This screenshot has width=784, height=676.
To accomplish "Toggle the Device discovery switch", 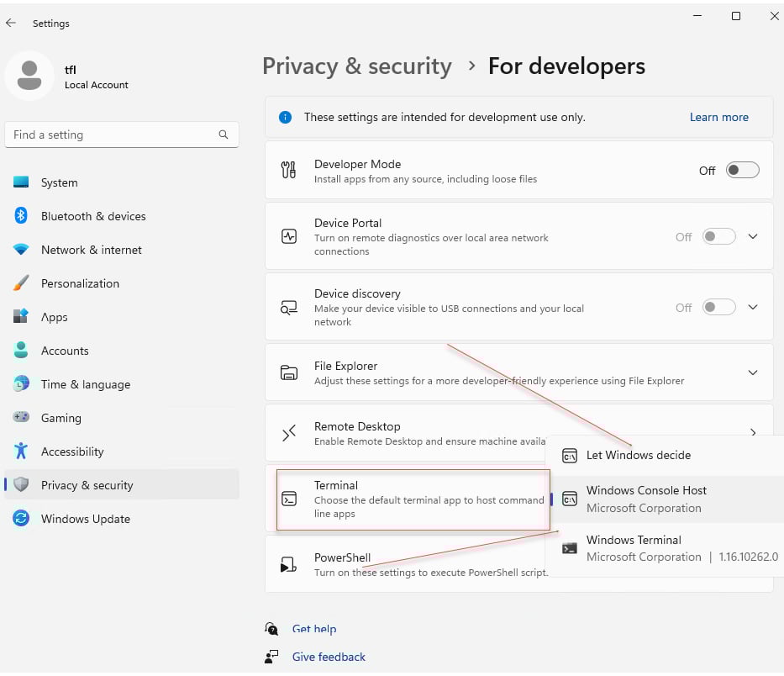I will pyautogui.click(x=718, y=307).
